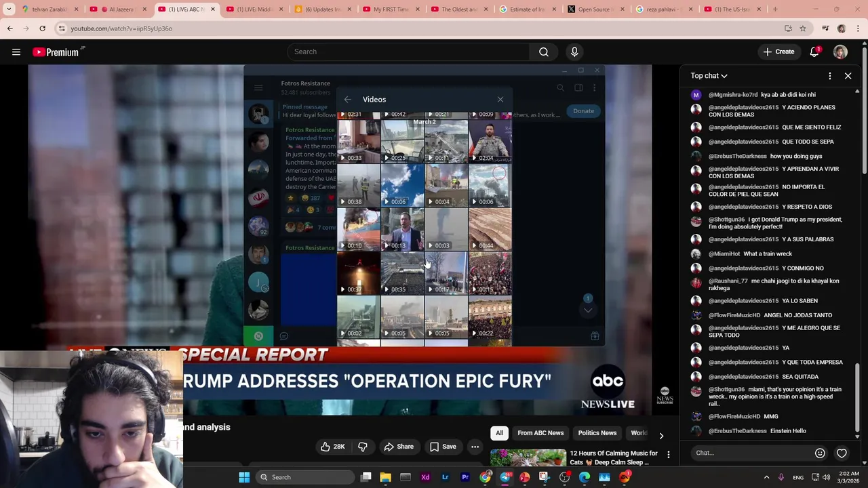Search within the Telegram channel
This screenshot has width=868, height=488.
point(560,87)
